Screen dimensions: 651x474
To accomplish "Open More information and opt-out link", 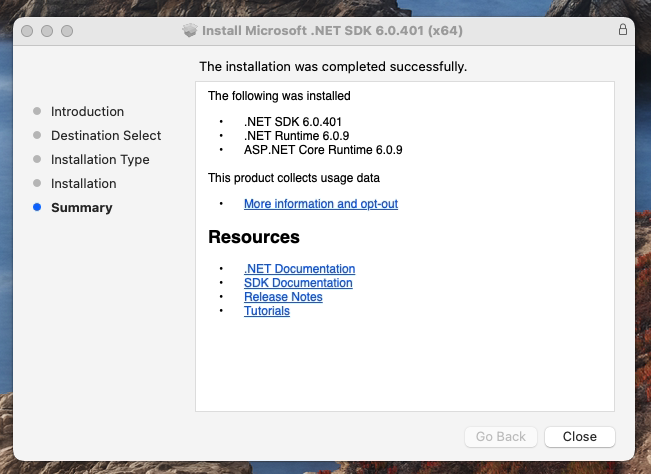I will [x=321, y=204].
